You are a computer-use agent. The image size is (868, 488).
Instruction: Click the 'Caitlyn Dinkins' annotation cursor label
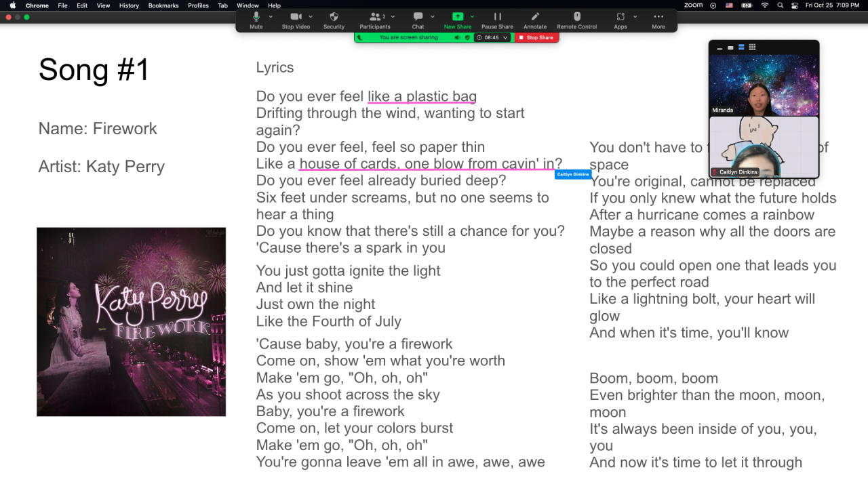pyautogui.click(x=573, y=174)
